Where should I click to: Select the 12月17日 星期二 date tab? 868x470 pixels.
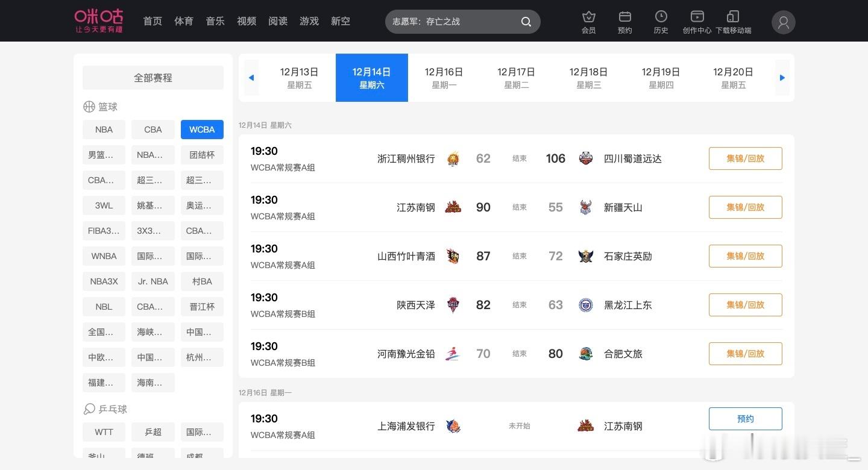pyautogui.click(x=517, y=78)
